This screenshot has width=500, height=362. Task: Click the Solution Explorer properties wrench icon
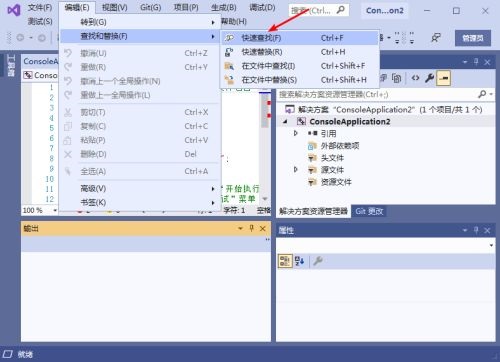(429, 78)
